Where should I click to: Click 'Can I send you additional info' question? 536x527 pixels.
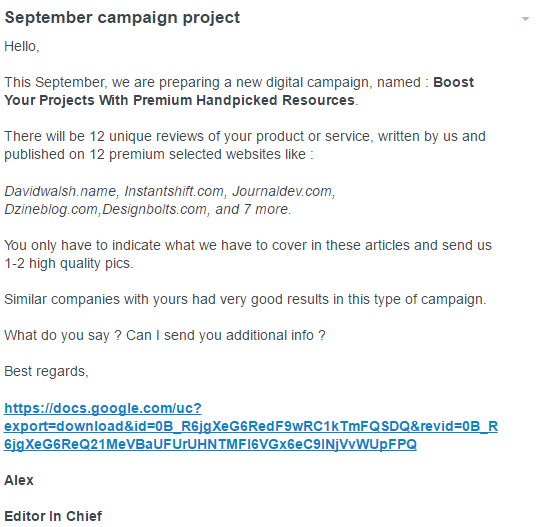pos(226,335)
